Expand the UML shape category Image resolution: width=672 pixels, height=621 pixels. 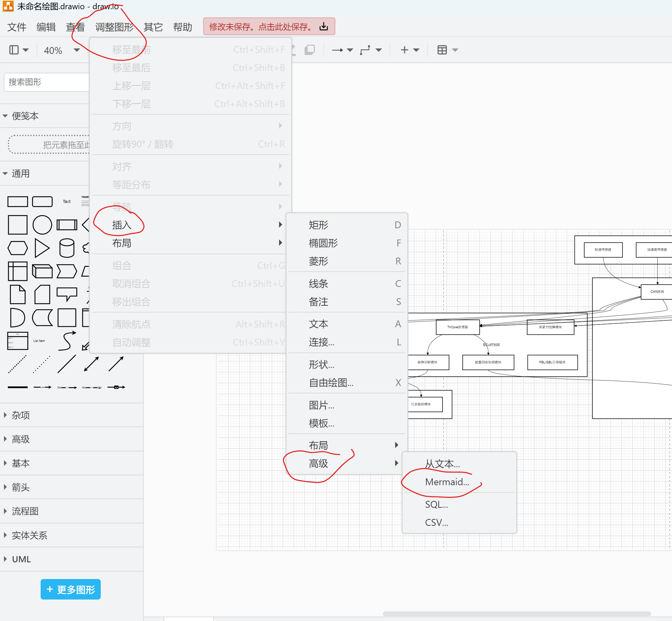pos(21,559)
